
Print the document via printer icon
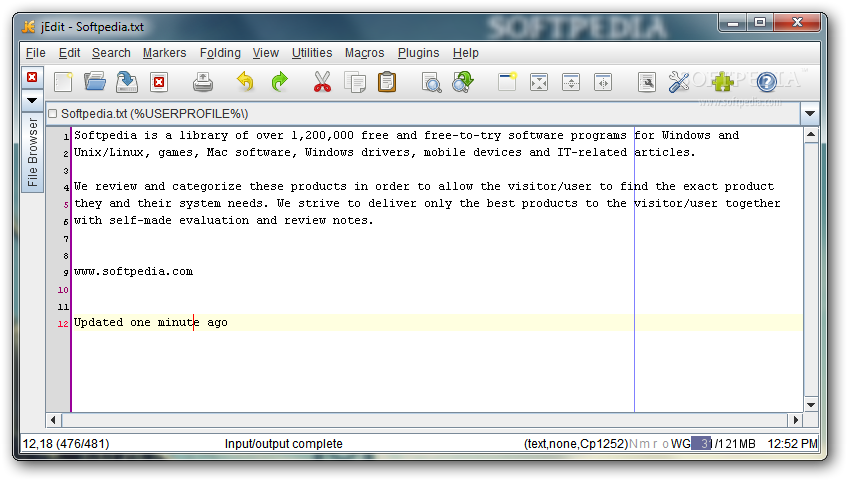(203, 82)
